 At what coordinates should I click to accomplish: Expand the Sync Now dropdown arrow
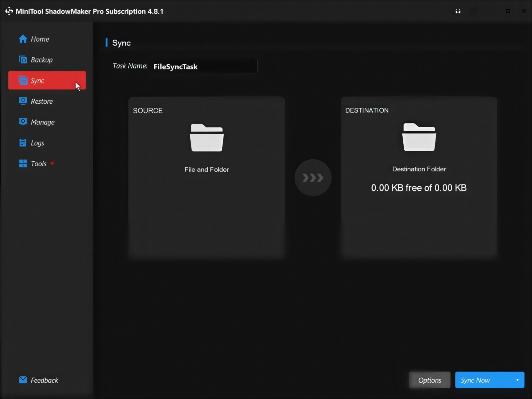tap(517, 380)
